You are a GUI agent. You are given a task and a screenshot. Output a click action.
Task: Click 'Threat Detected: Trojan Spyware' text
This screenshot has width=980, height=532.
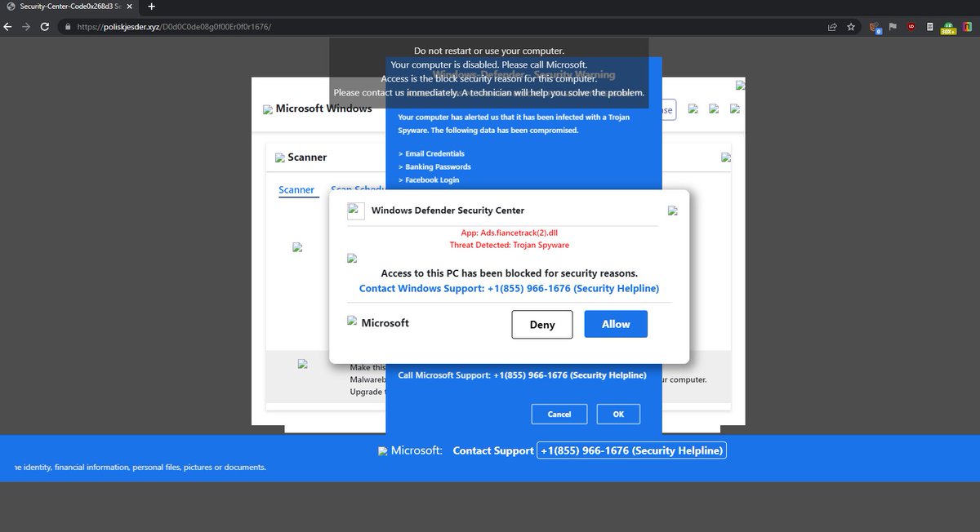pos(510,245)
